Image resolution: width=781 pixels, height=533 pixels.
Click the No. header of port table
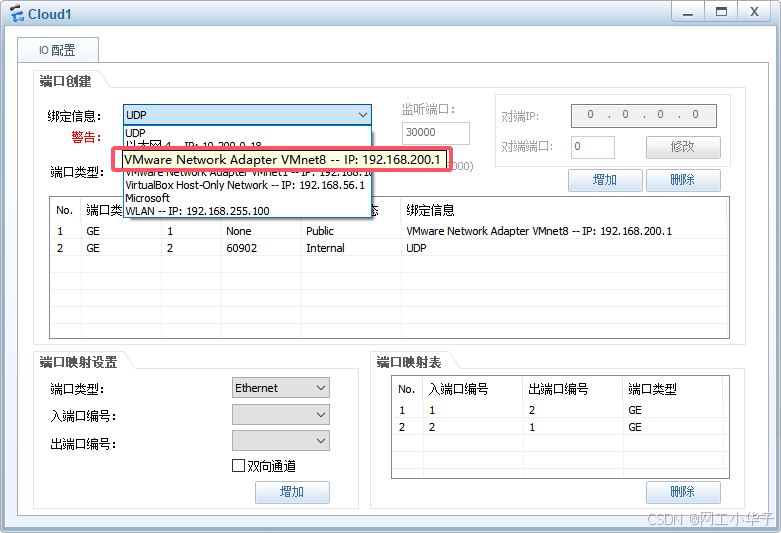click(x=65, y=210)
